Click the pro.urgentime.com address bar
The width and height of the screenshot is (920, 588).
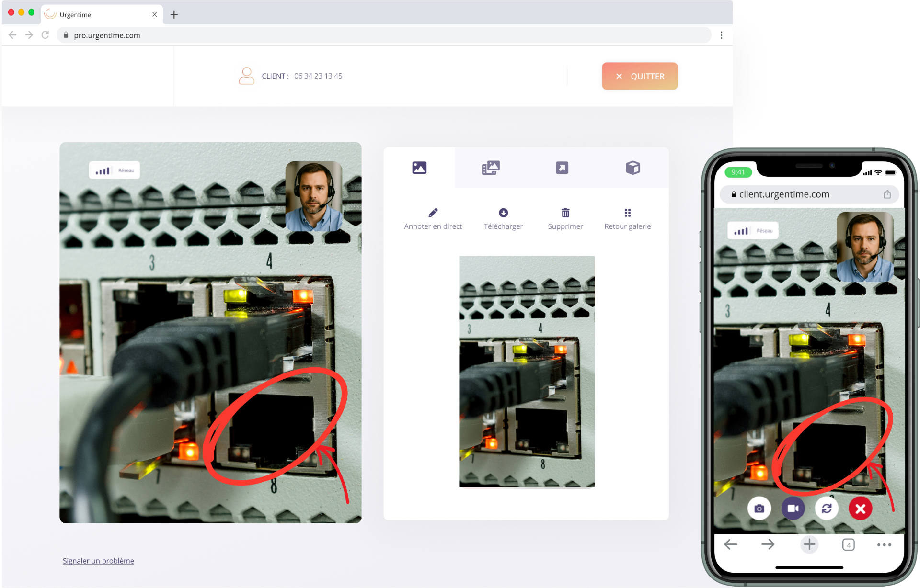[383, 35]
